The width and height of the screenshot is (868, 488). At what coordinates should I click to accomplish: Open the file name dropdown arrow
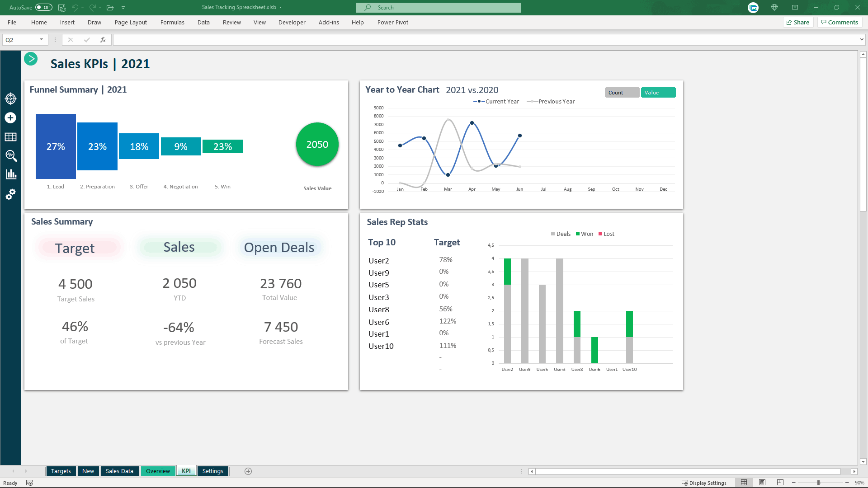[280, 8]
